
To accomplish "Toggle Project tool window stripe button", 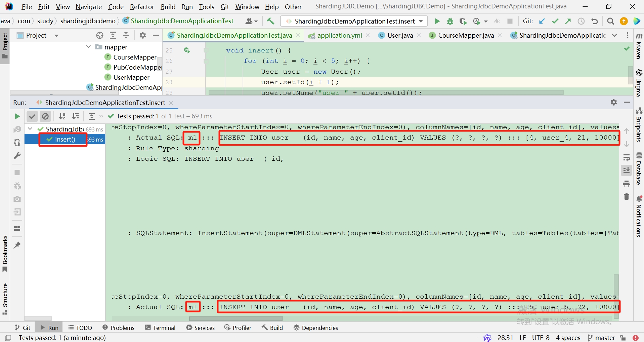I will coord(5,45).
